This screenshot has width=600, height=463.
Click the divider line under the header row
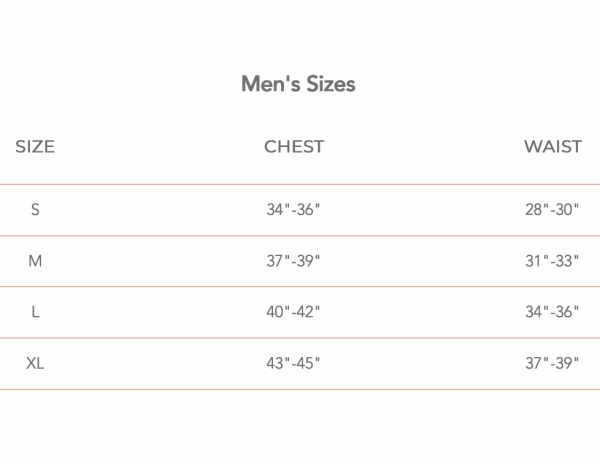pos(300,184)
